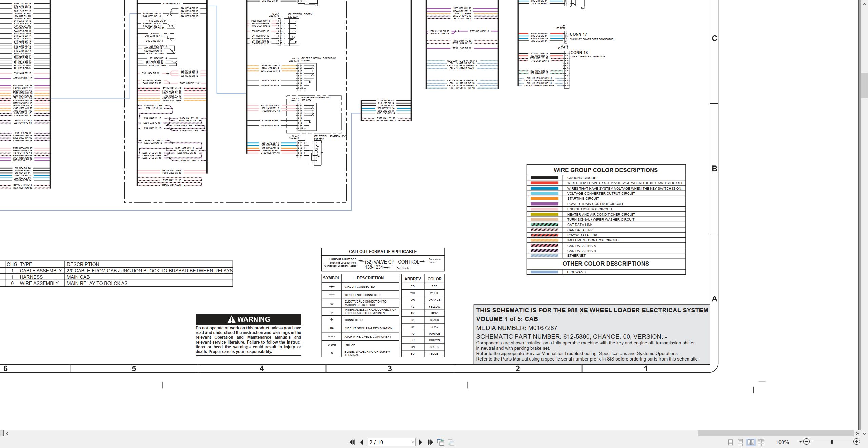Click the (67) SWITCH - IGNITION KEY label
Viewport: 868px width, 448px height.
coord(330,136)
